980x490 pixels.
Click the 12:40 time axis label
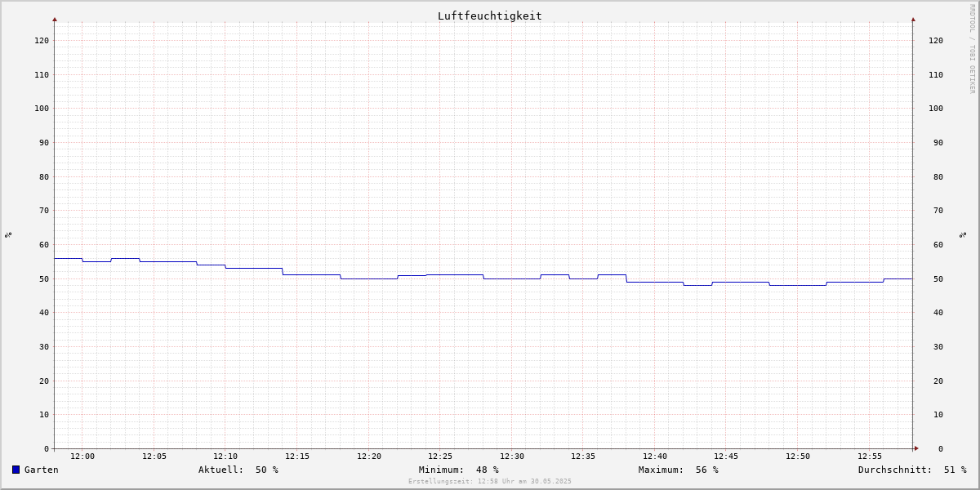click(x=655, y=456)
